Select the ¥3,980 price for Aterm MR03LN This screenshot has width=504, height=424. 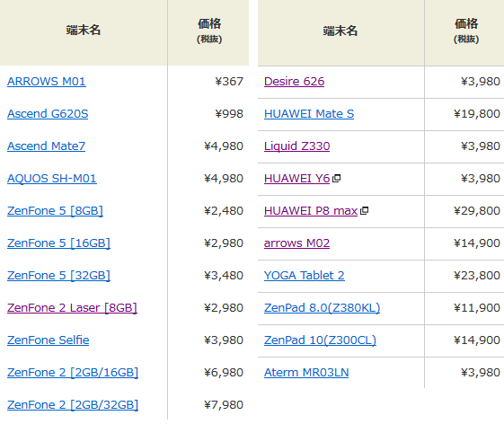[481, 373]
